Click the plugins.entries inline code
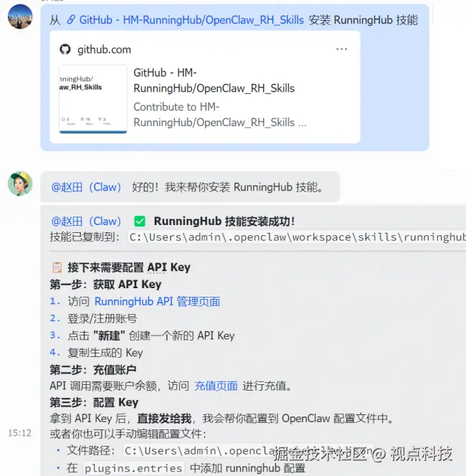This screenshot has width=466, height=476. (133, 468)
